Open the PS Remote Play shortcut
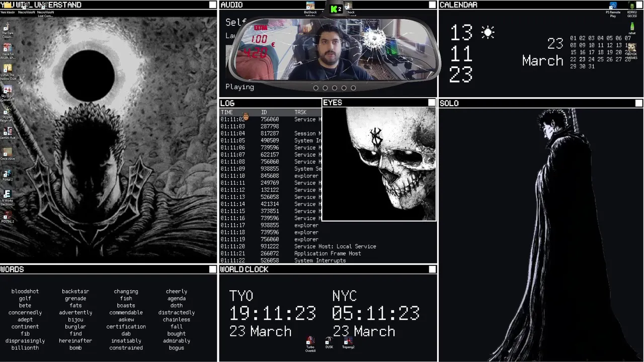Image resolution: width=644 pixels, height=362 pixels. [x=613, y=9]
